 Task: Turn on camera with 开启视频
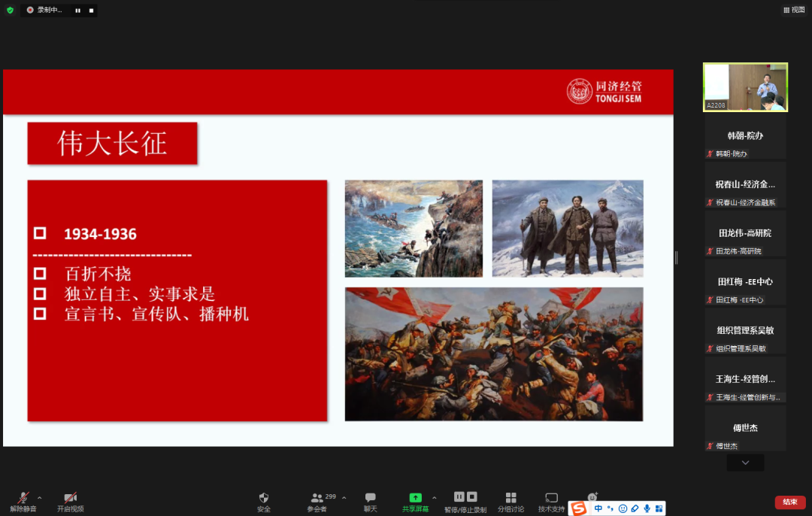click(x=71, y=502)
